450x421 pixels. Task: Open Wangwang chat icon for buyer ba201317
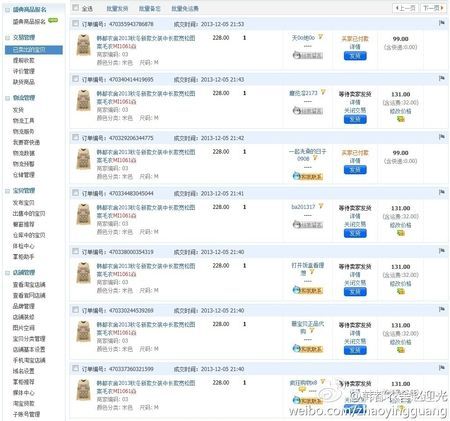pyautogui.click(x=308, y=225)
